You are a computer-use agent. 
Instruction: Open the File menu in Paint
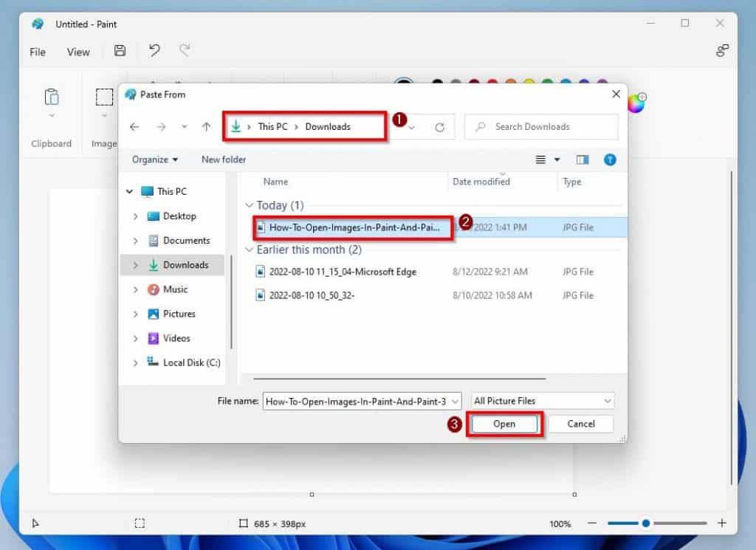coord(38,52)
